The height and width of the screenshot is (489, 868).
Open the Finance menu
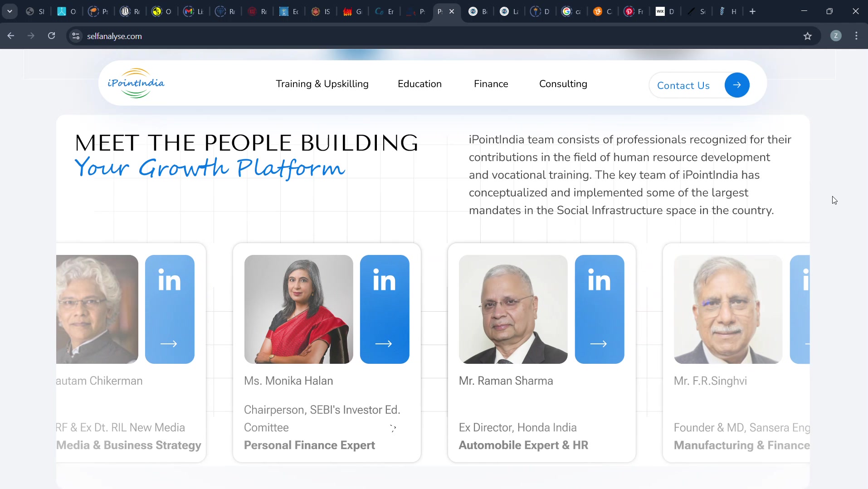coord(491,84)
